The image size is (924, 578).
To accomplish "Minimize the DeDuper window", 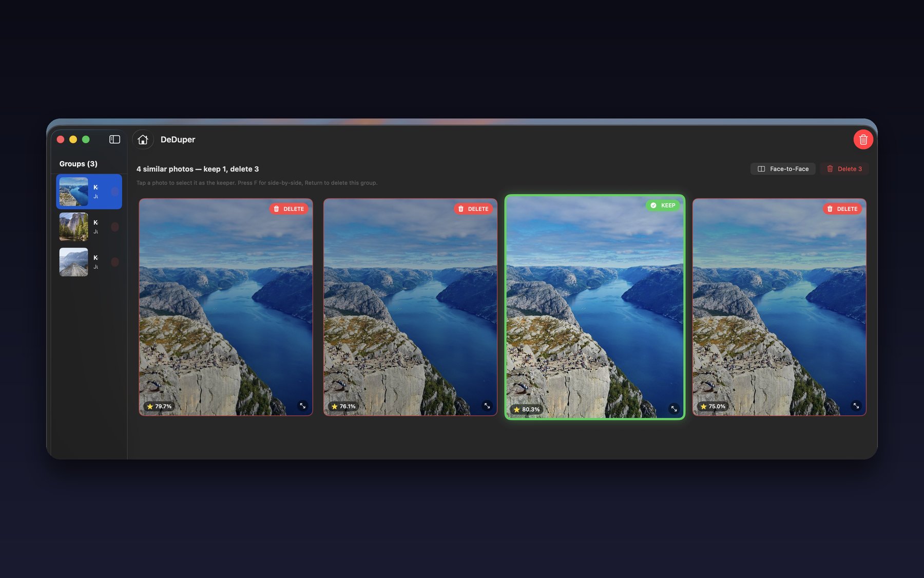I will tap(73, 139).
